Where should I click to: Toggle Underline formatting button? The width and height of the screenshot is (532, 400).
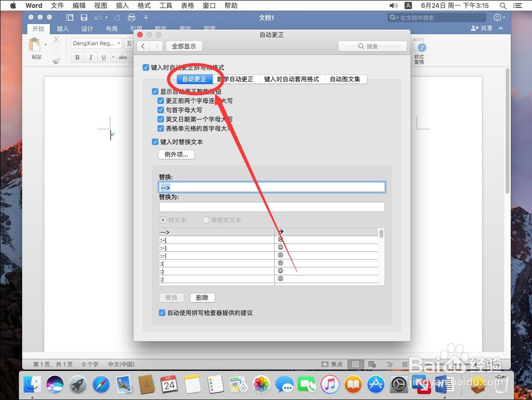pos(104,57)
